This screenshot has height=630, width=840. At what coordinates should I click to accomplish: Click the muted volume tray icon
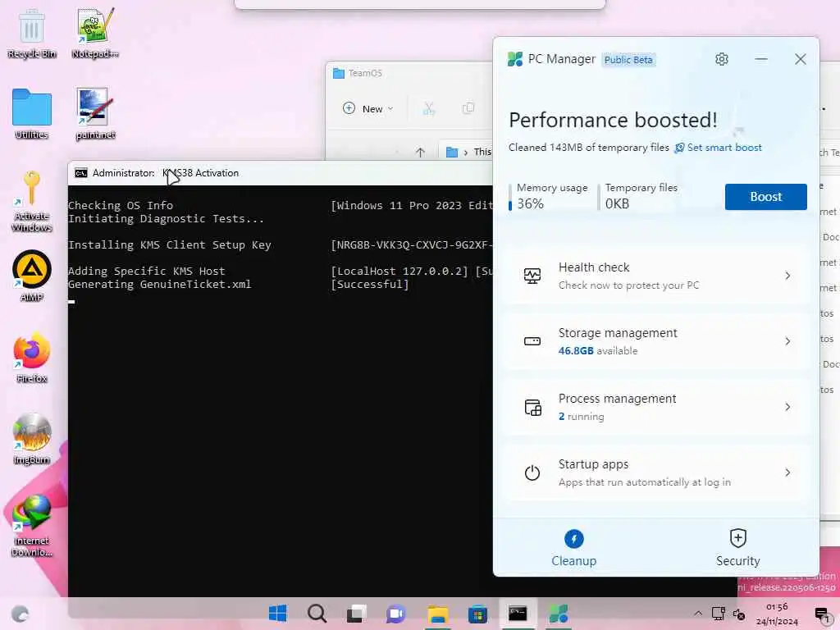point(739,614)
